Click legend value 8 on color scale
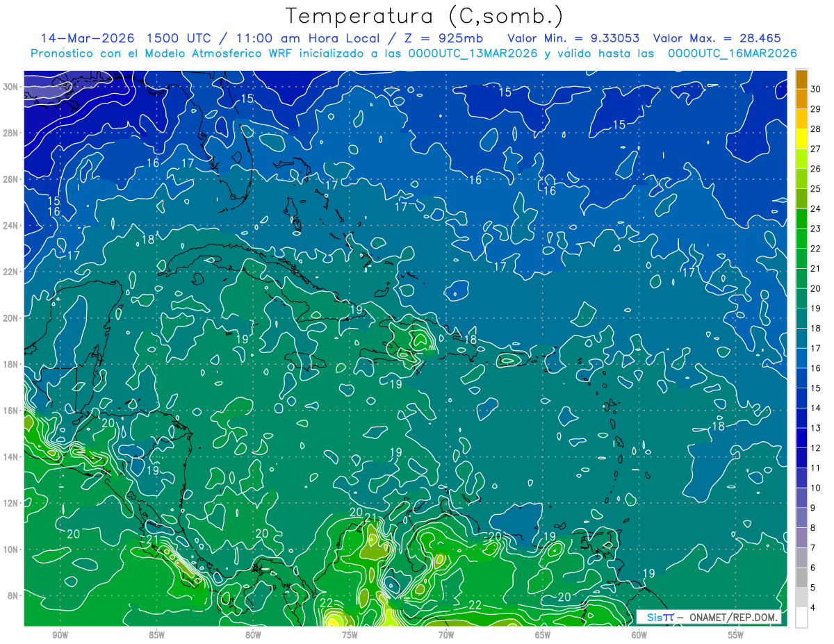 (x=815, y=528)
